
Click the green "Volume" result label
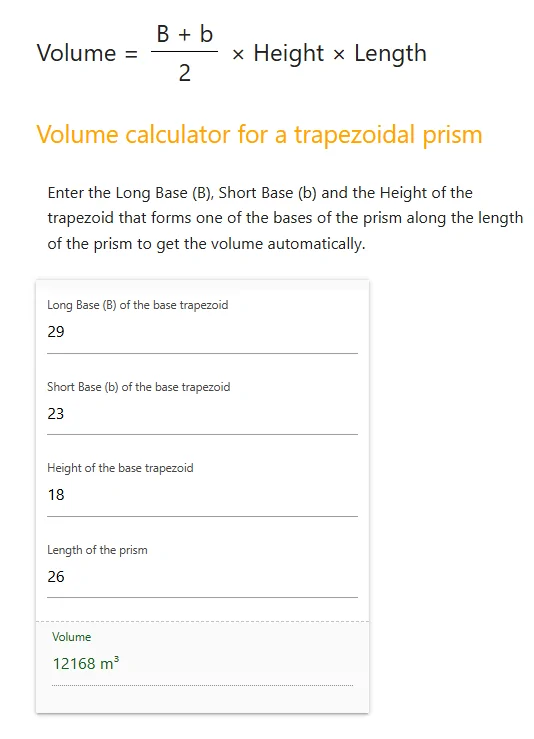72,637
